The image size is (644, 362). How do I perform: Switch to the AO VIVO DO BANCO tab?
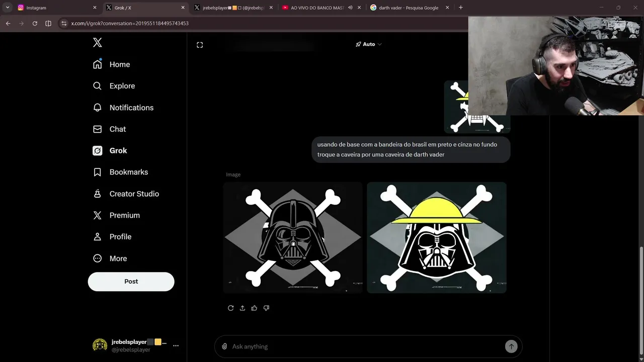pyautogui.click(x=321, y=8)
